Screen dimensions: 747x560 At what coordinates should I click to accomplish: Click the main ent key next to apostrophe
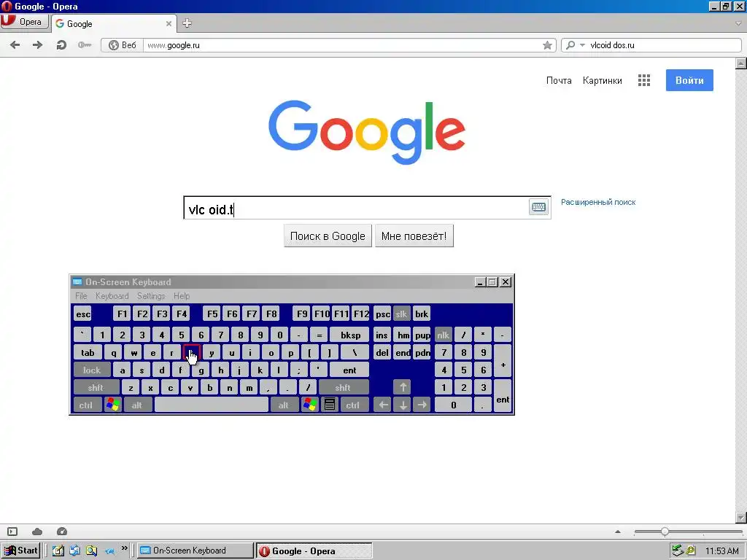tap(349, 370)
